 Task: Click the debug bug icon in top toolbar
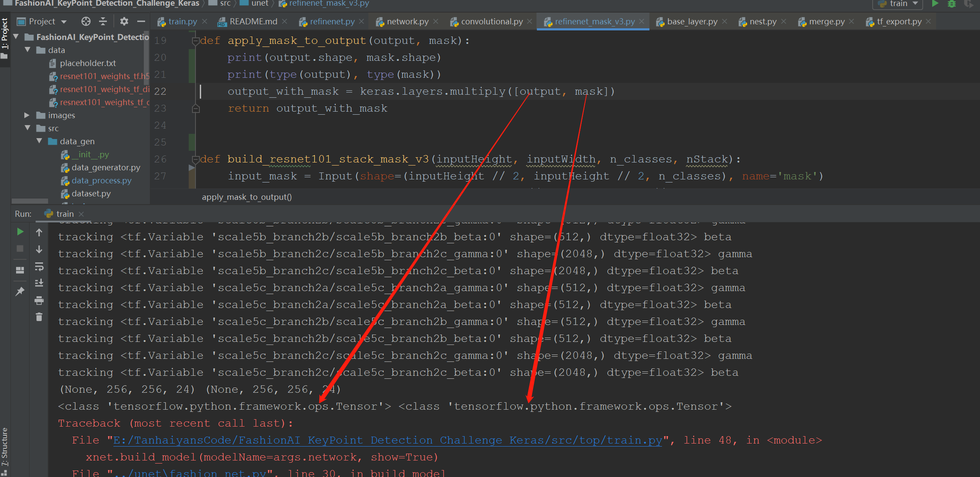tap(952, 4)
